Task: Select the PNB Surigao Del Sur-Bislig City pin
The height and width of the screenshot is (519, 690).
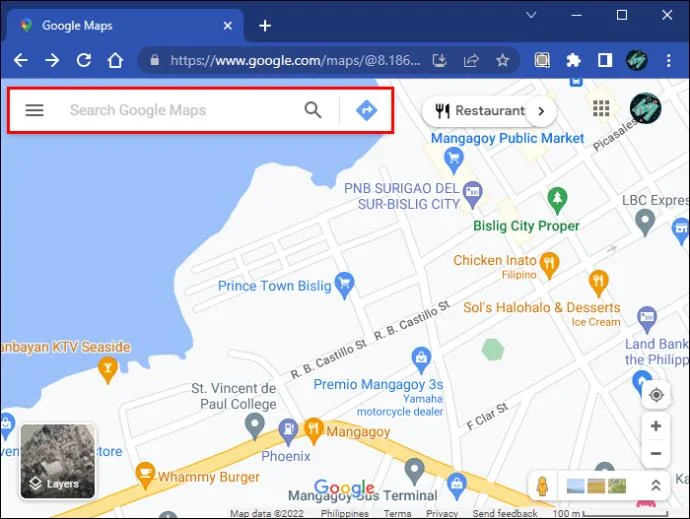Action: point(473,195)
